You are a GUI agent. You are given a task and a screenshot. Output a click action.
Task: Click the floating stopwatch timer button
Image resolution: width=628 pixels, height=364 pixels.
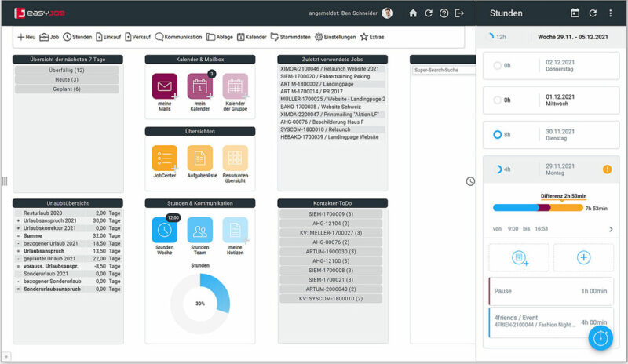[x=601, y=337]
